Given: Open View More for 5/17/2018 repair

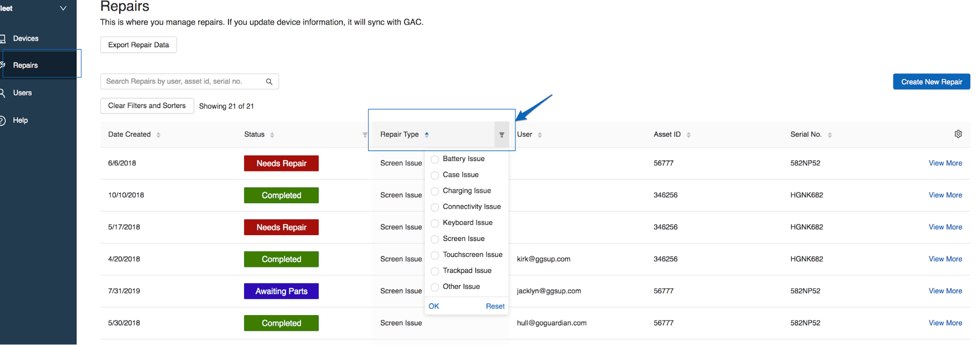Looking at the screenshot, I should pos(945,227).
